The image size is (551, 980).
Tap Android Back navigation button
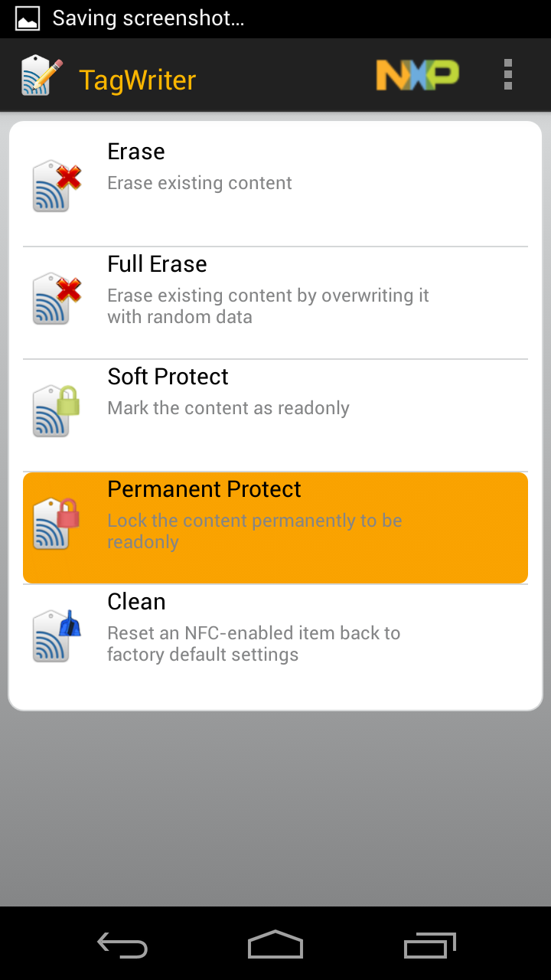click(x=122, y=945)
